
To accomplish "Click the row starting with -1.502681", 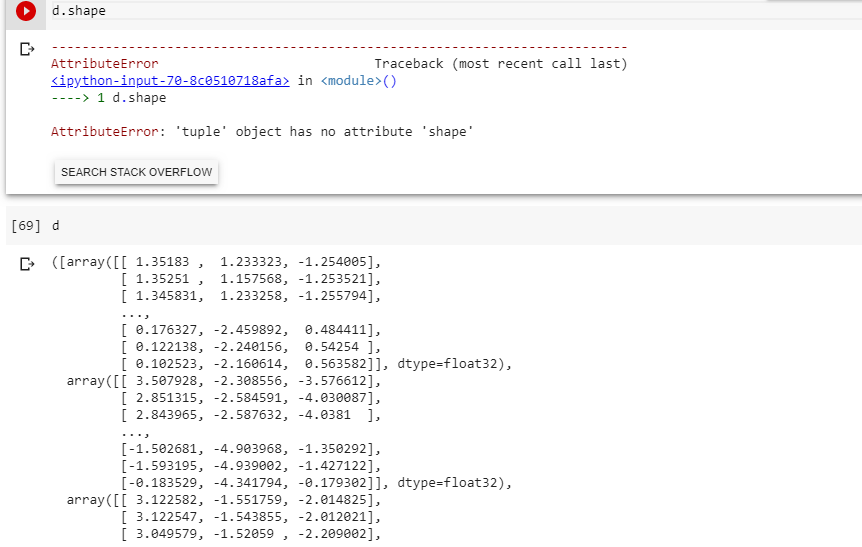I will (251, 449).
